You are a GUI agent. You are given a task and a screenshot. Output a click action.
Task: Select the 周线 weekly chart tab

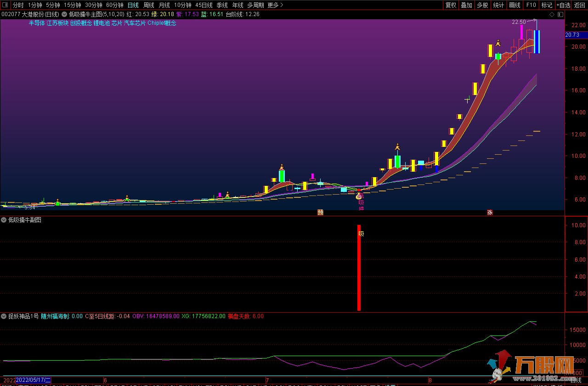[x=149, y=5]
